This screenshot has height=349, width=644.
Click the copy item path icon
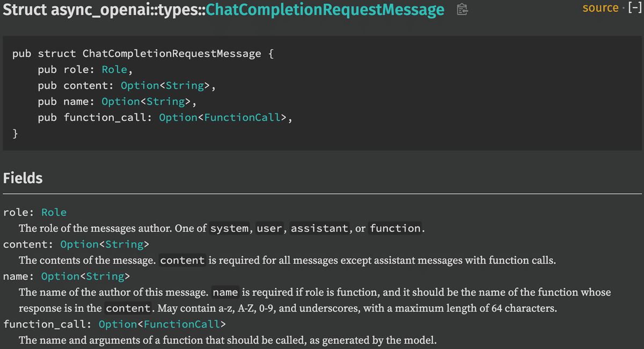point(462,9)
